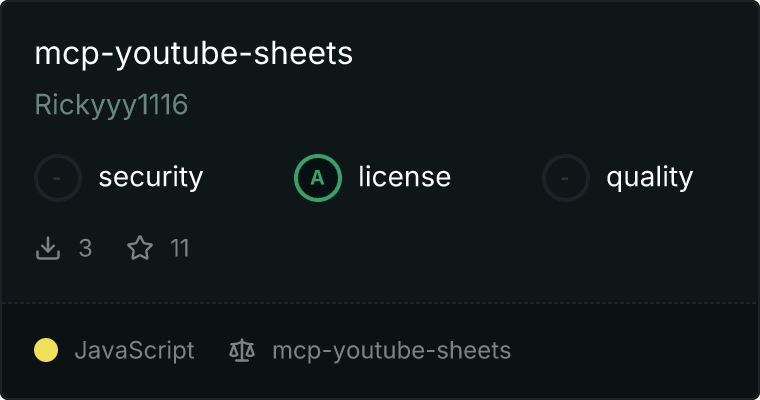This screenshot has height=400, width=760.
Task: Select the license label text
Action: click(405, 176)
